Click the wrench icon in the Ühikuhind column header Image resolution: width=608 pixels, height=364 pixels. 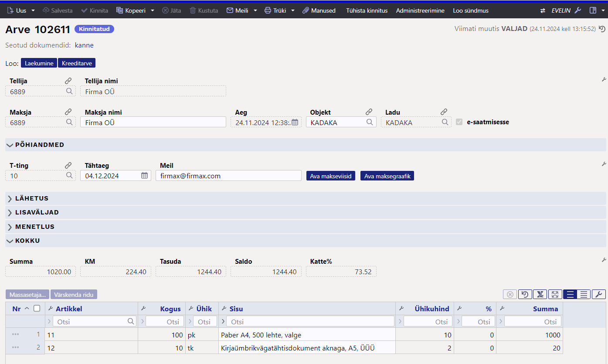pyautogui.click(x=401, y=308)
